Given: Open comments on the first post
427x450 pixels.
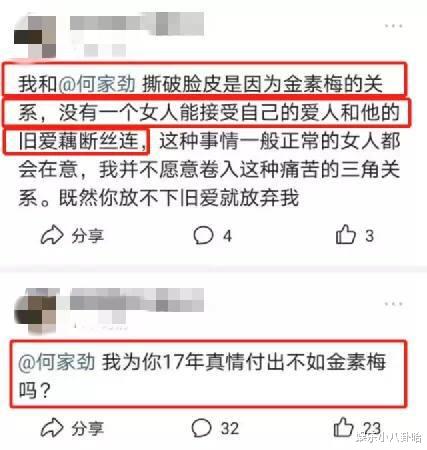Looking at the screenshot, I should [x=203, y=235].
